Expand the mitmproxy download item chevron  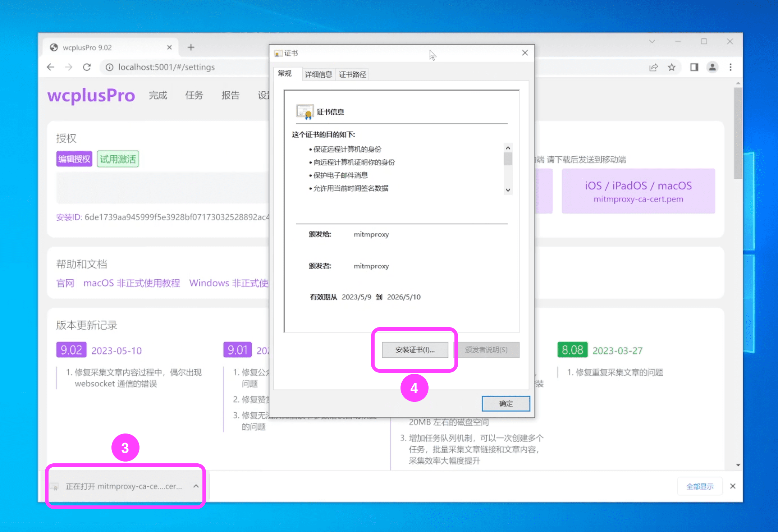(x=196, y=486)
